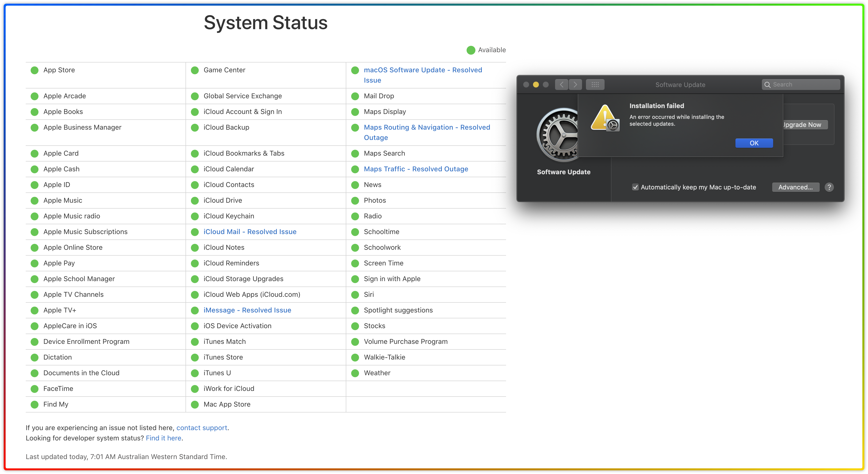Dismiss the alert with OK
The width and height of the screenshot is (868, 474).
point(754,143)
